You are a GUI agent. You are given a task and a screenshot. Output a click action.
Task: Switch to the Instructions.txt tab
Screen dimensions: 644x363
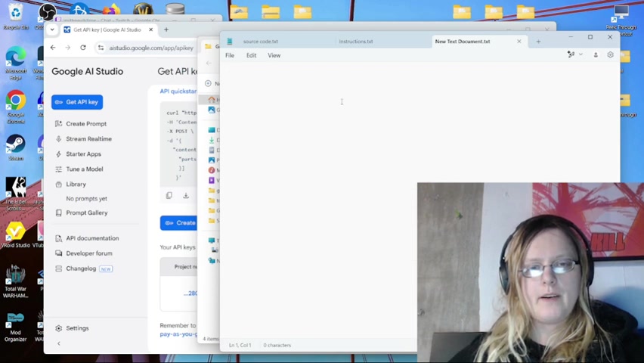tap(355, 42)
